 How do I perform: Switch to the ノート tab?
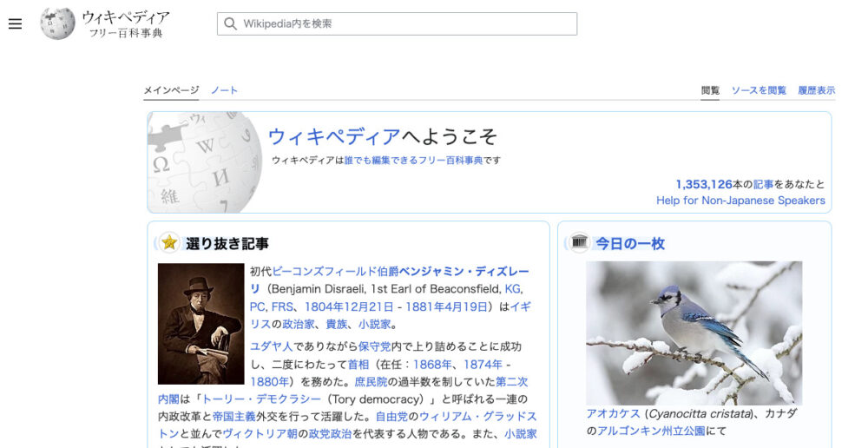coord(224,90)
